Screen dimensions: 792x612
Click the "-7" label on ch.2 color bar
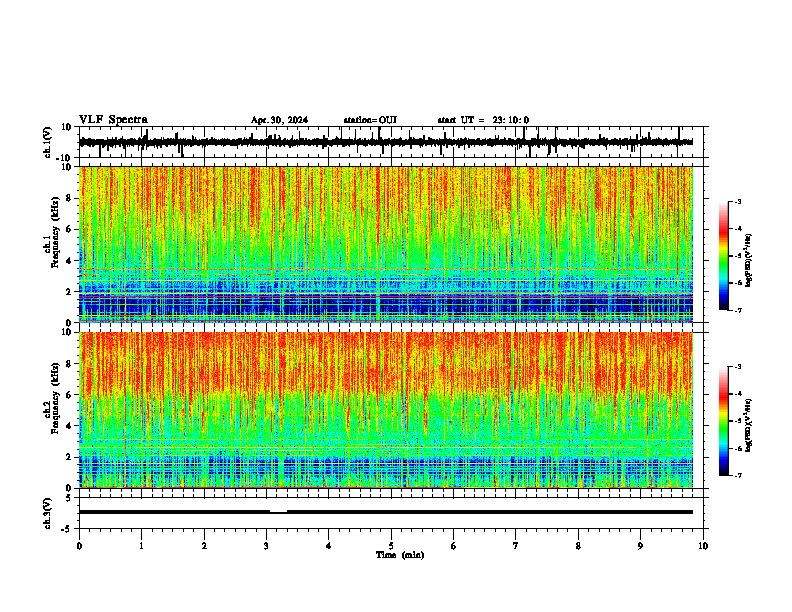tap(738, 476)
